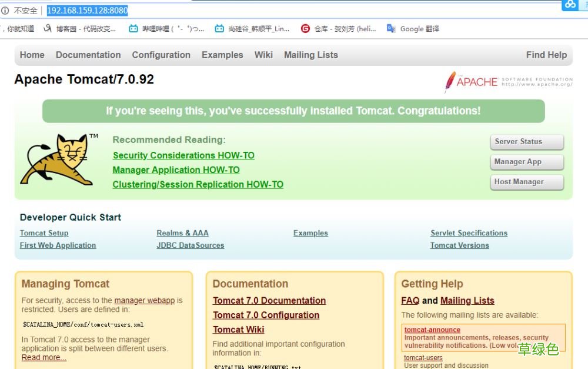This screenshot has height=369, width=588.
Task: Open the Google 翻译 bookmark icon
Action: click(x=390, y=28)
